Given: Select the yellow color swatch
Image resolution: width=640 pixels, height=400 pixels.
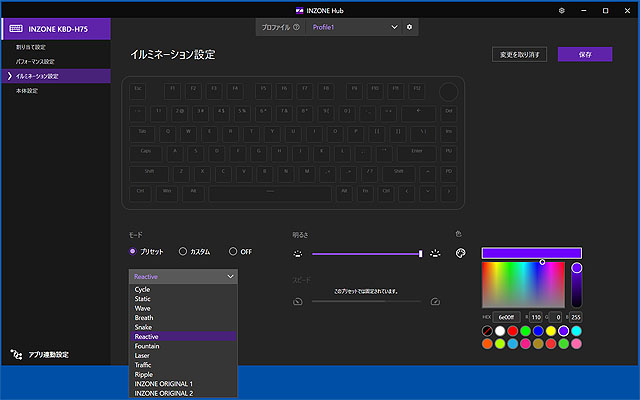Looking at the screenshot, I should [x=551, y=331].
